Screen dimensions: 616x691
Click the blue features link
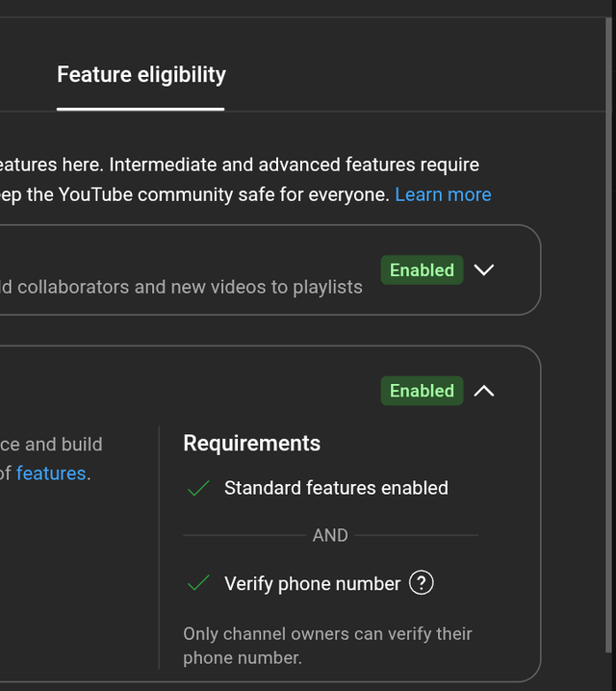click(51, 473)
